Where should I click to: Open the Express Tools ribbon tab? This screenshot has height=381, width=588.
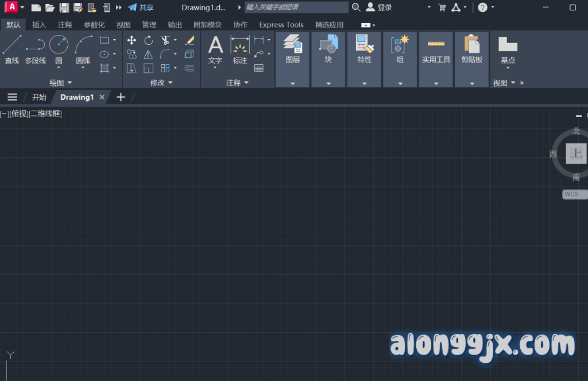[281, 25]
